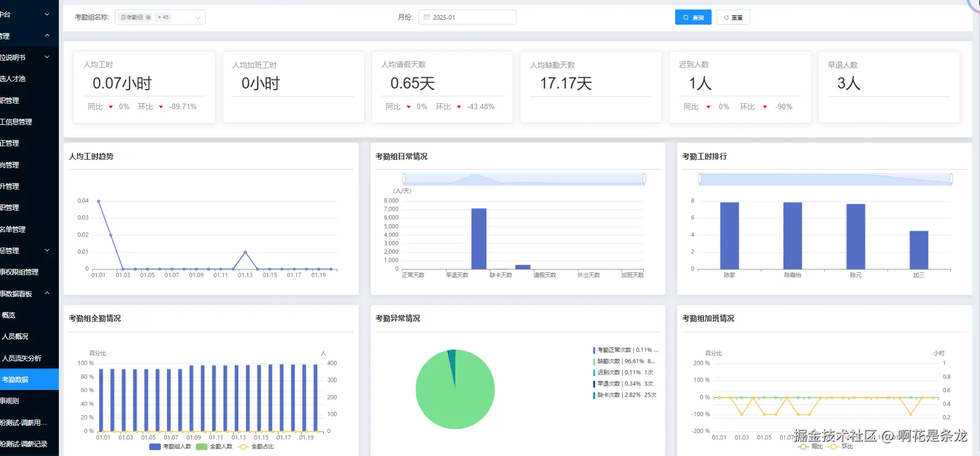Expand the 位说明书 submenu chevron
The image size is (980, 456).
point(47,57)
